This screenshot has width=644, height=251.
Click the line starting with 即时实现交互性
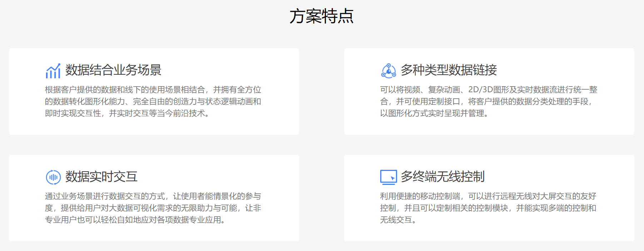(127, 113)
